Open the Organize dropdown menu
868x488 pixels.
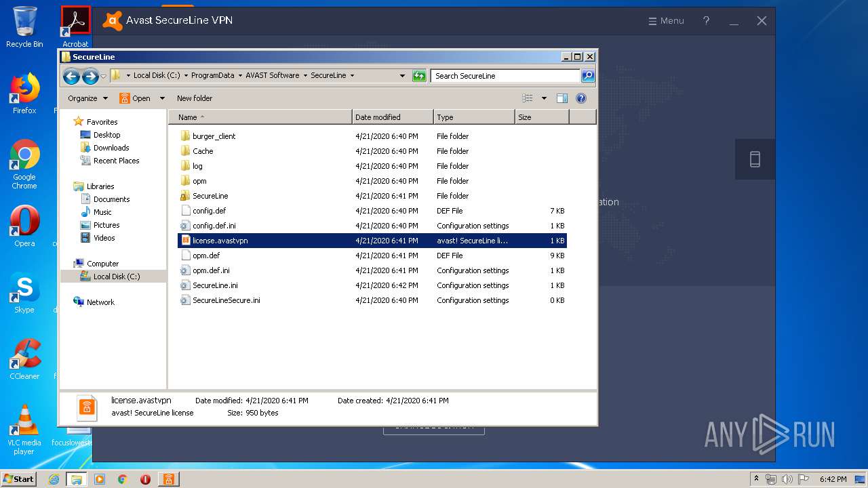pyautogui.click(x=87, y=98)
